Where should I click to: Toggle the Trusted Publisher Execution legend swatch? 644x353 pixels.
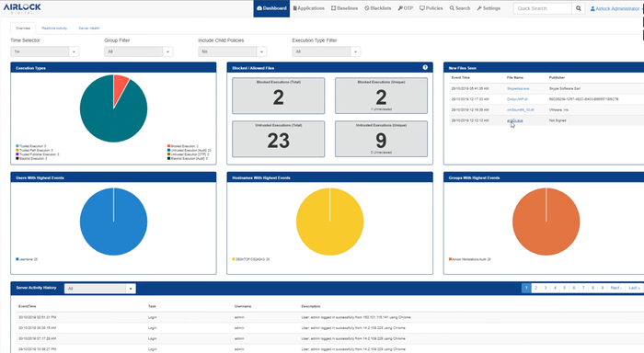tap(17, 154)
